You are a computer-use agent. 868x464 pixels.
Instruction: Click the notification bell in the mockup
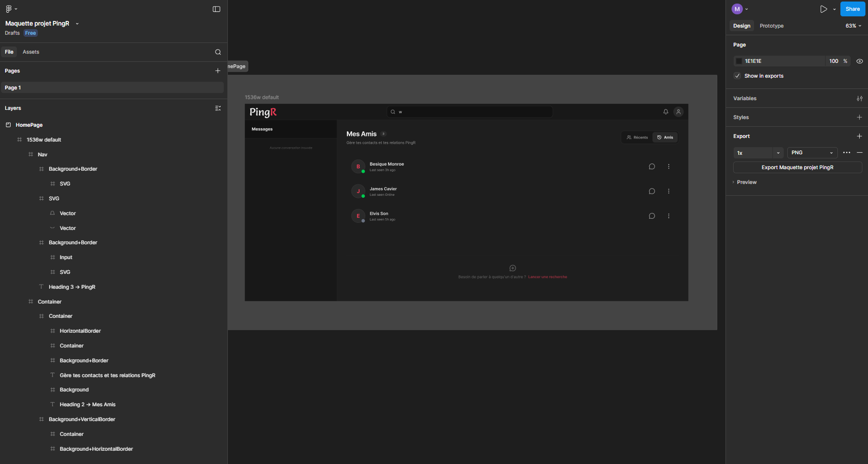coord(666,111)
